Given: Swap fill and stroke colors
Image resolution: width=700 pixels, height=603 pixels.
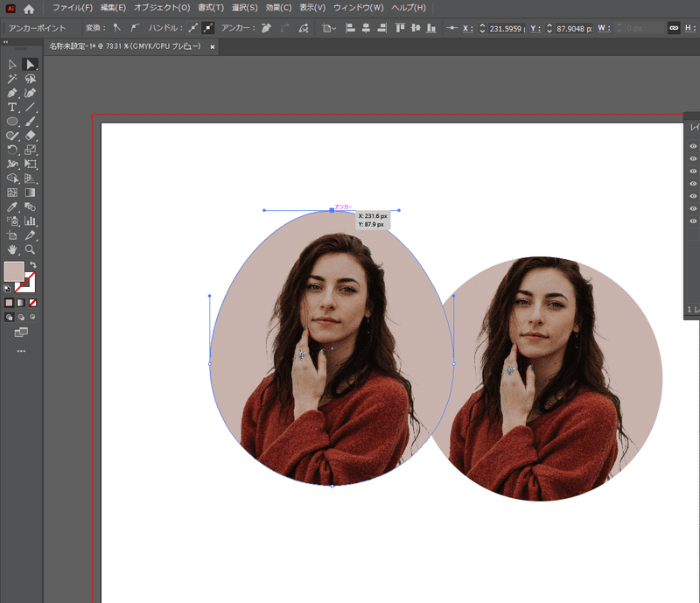Looking at the screenshot, I should point(32,265).
